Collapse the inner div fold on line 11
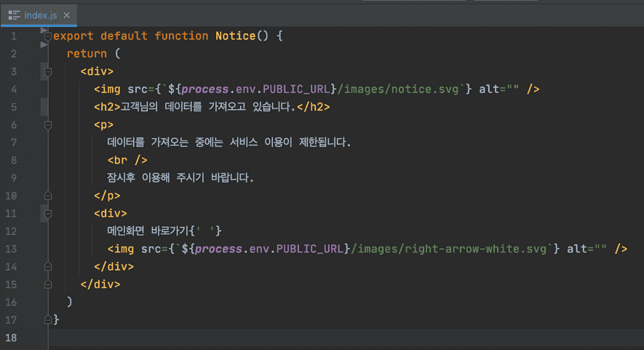 click(x=48, y=214)
